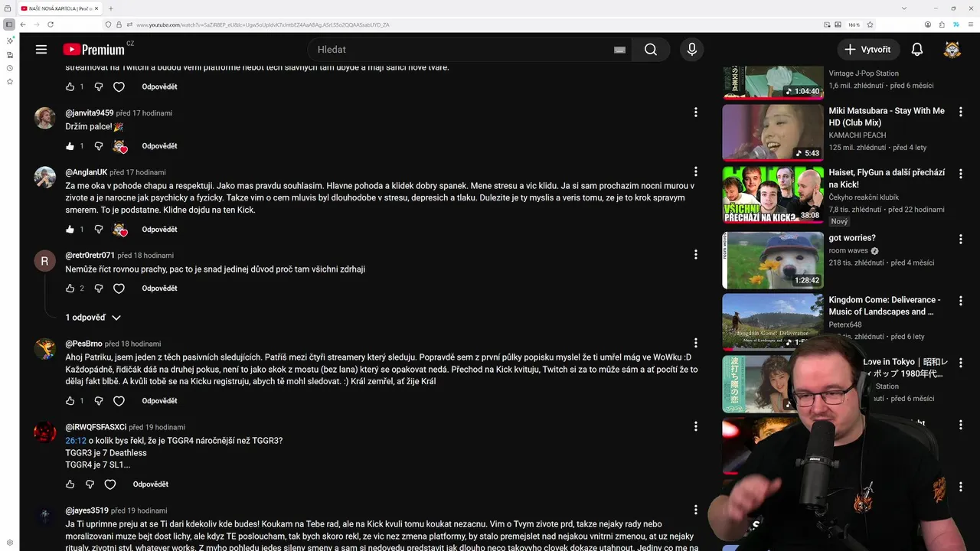Viewport: 980px width, 551px height.
Task: Click the search magnifier button
Action: [x=651, y=49]
